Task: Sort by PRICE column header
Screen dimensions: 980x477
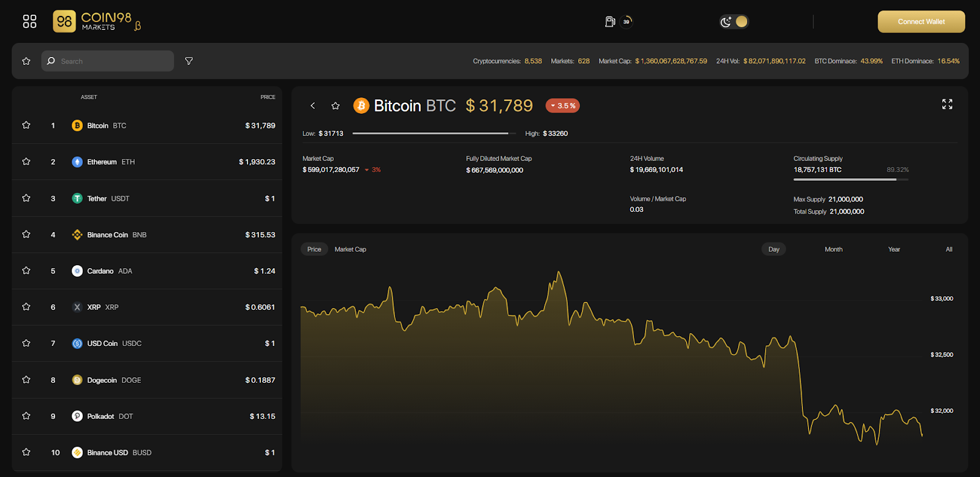Action: click(x=268, y=97)
